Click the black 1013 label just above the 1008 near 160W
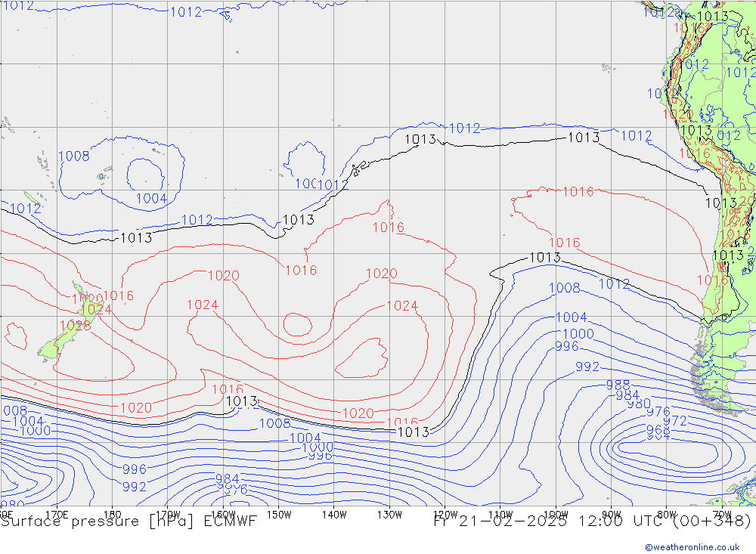The width and height of the screenshot is (756, 554). [x=242, y=401]
